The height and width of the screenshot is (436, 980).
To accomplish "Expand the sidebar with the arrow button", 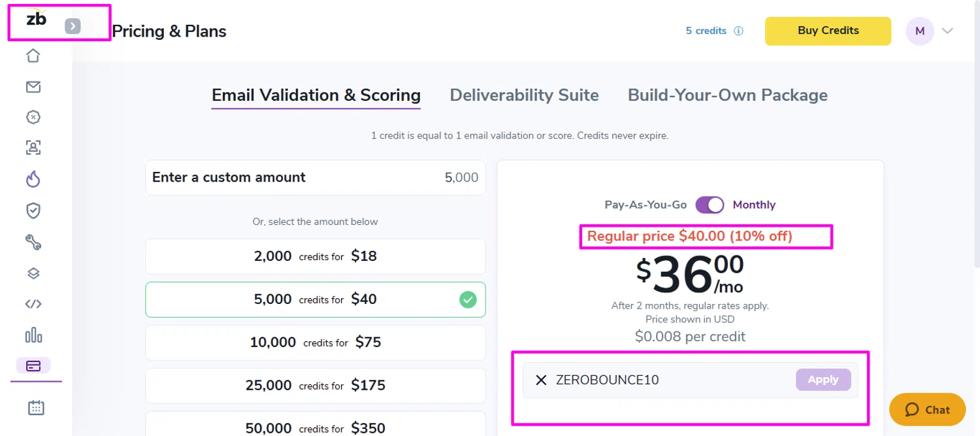I will pos(73,26).
